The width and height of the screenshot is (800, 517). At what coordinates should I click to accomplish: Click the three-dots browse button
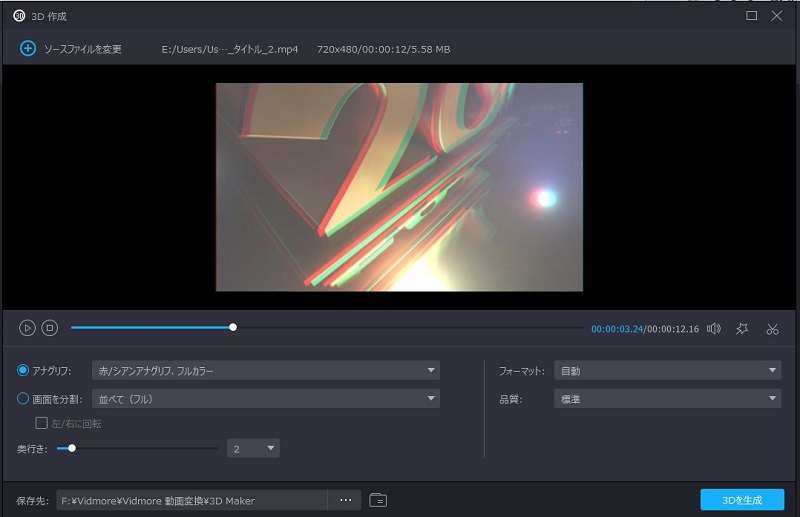pyautogui.click(x=345, y=500)
